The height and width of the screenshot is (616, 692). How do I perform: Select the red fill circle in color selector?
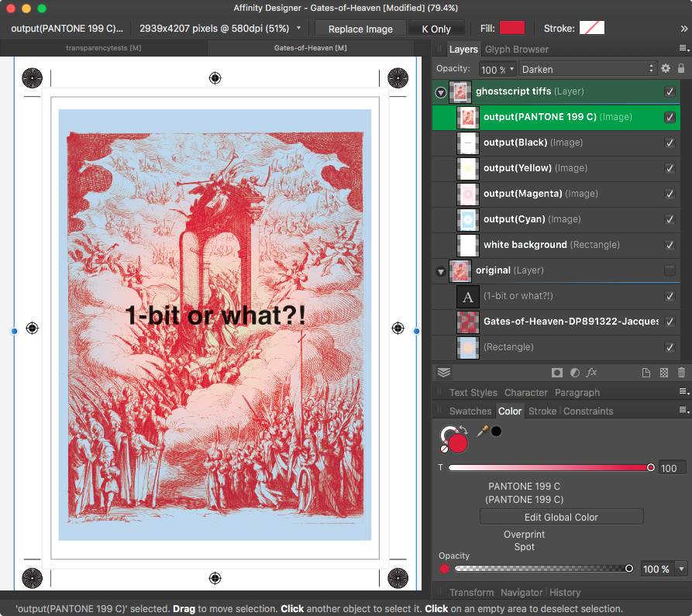(x=458, y=443)
